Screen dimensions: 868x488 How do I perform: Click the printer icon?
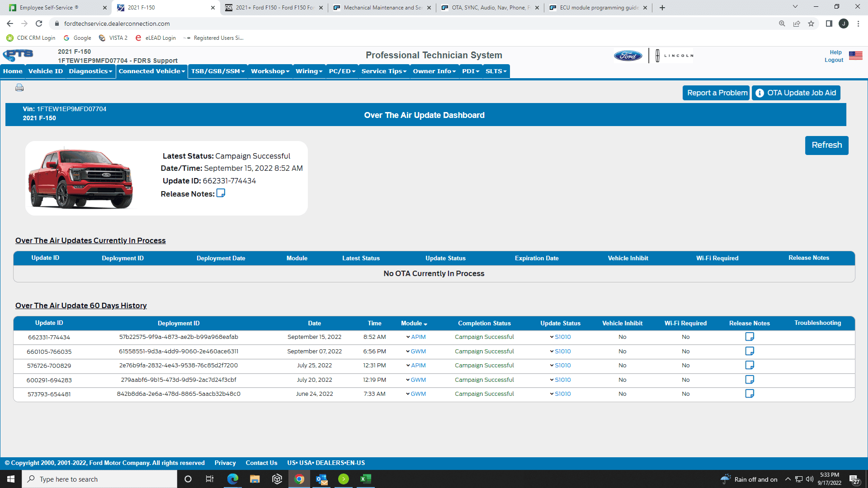(19, 88)
